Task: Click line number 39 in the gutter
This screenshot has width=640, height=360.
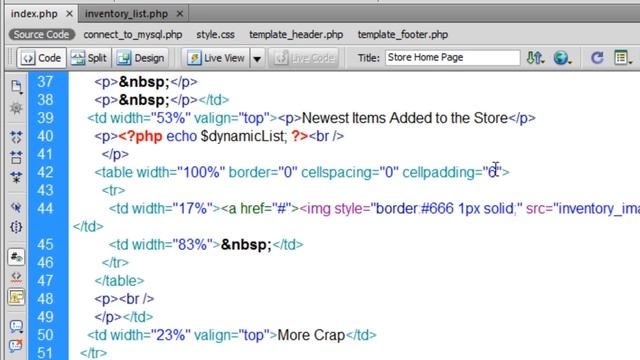Action: pyautogui.click(x=45, y=118)
